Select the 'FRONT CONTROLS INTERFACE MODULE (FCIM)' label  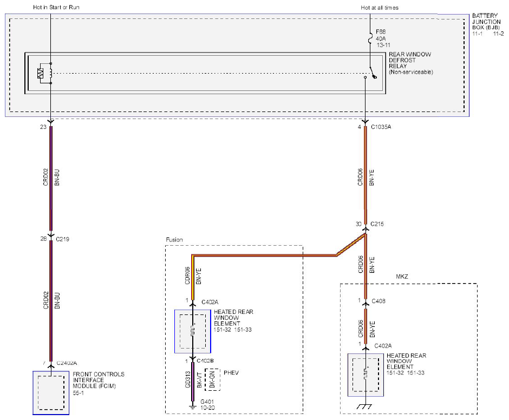pyautogui.click(x=99, y=380)
